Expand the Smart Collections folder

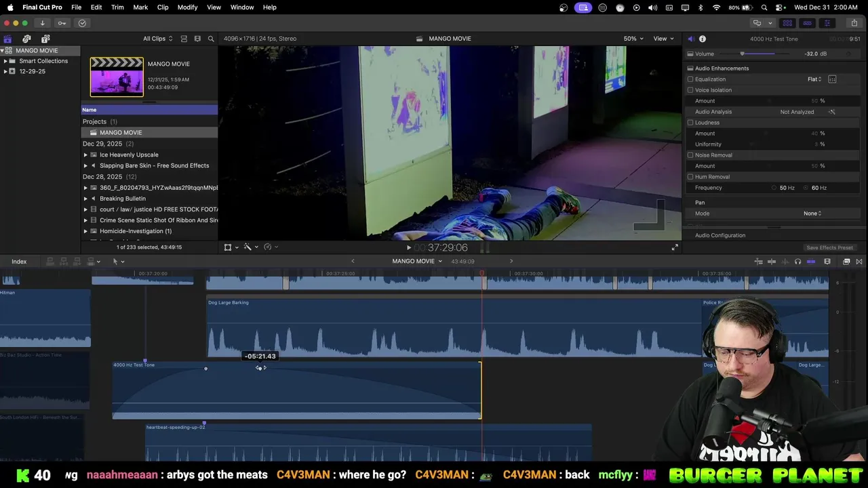(x=5, y=61)
